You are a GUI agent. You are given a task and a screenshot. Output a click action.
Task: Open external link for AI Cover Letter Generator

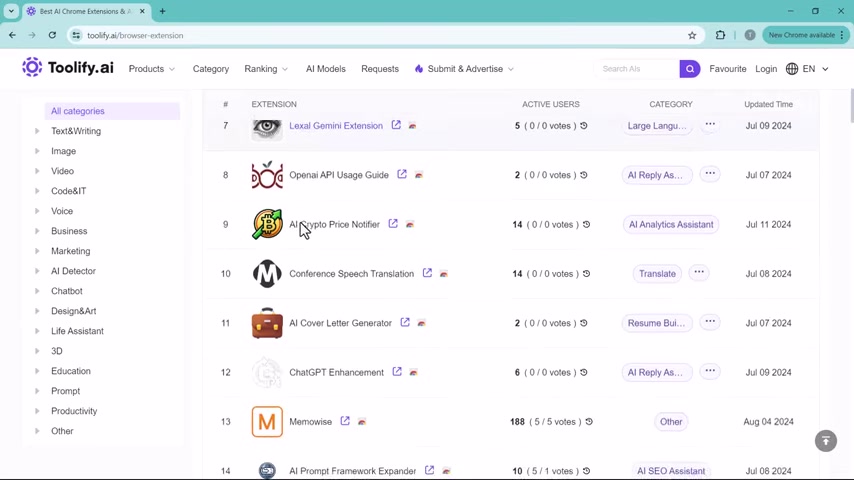(405, 322)
